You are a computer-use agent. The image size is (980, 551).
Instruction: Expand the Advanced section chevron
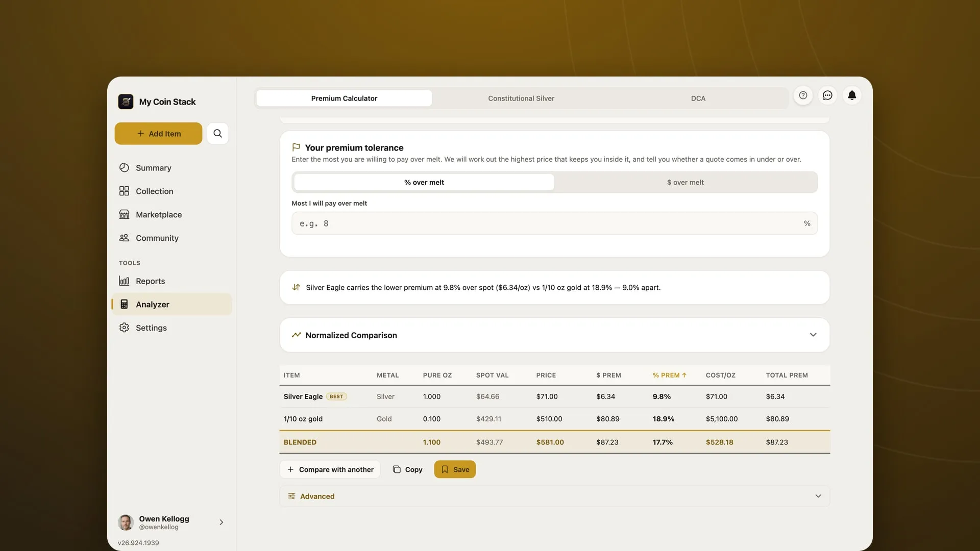coord(818,496)
